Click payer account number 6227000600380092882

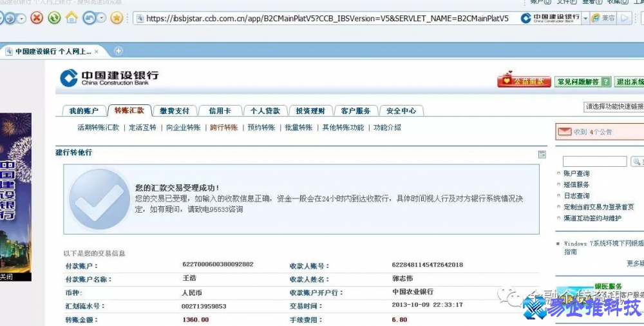tap(218, 264)
